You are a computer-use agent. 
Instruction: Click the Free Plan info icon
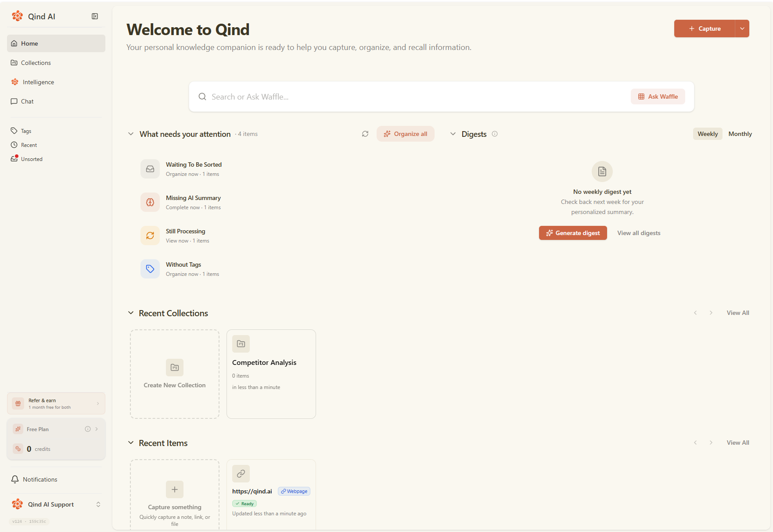88,429
